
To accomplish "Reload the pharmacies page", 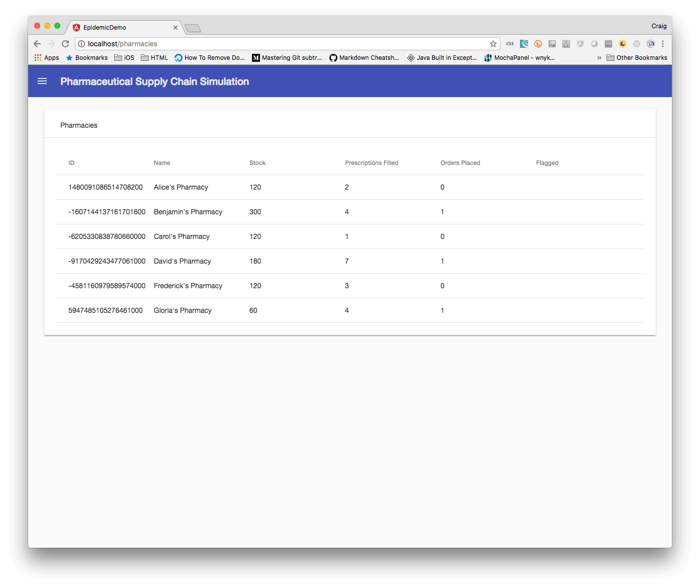I will point(65,44).
